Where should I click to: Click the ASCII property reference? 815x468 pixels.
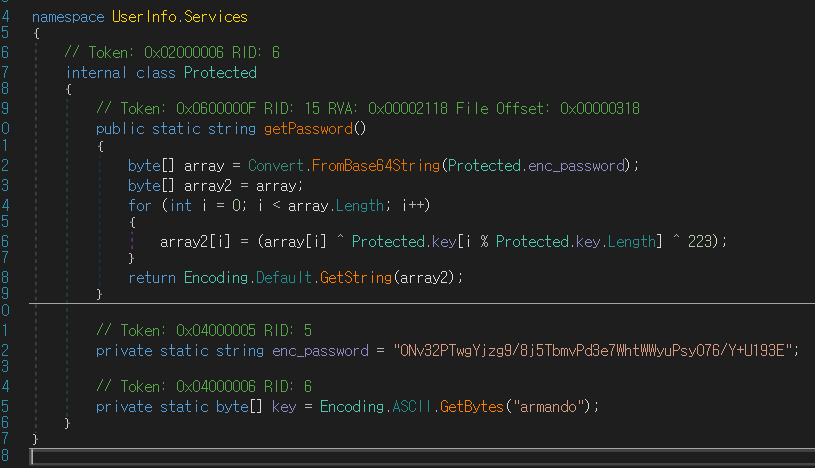click(412, 407)
